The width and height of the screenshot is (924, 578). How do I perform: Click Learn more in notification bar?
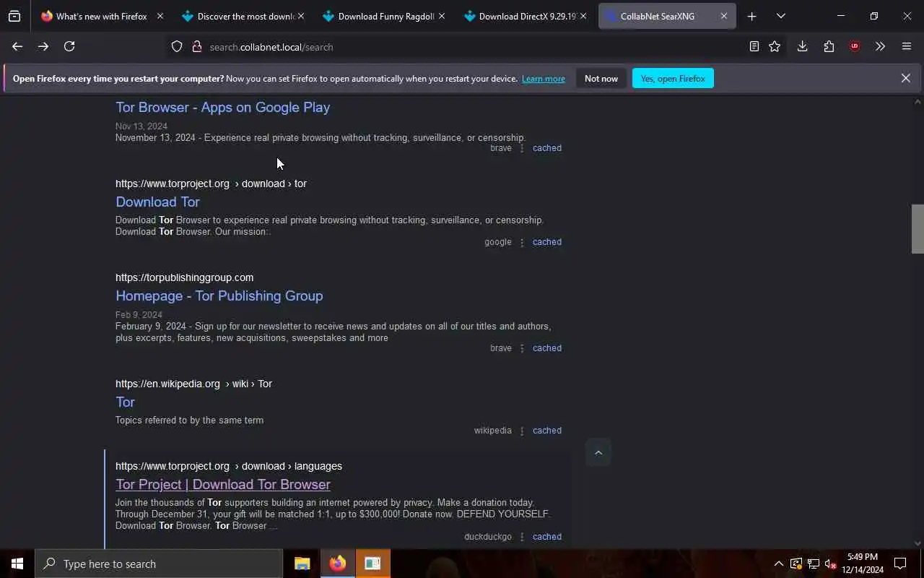click(544, 79)
